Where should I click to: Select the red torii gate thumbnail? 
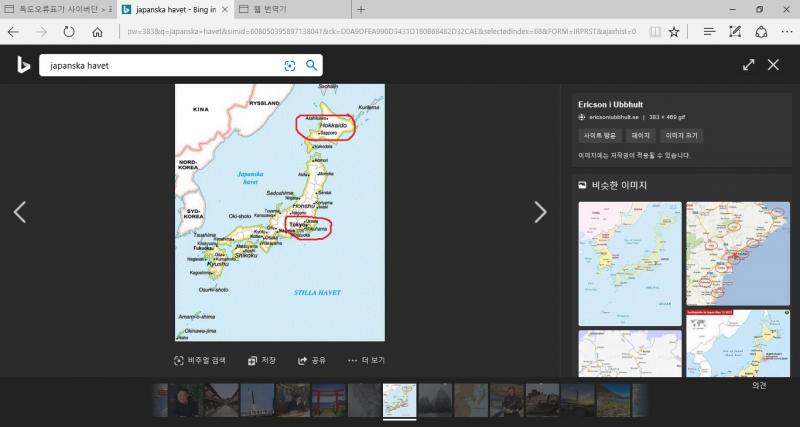click(x=328, y=399)
